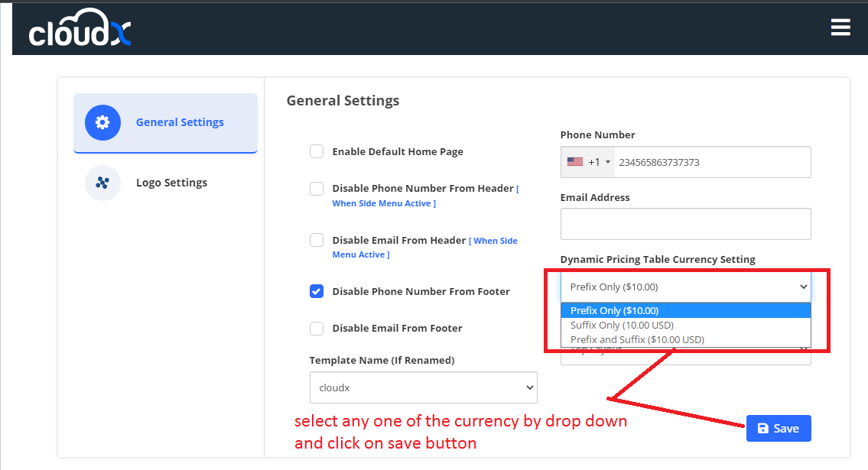The height and width of the screenshot is (470, 868).
Task: Click the US flag country icon
Action: pos(574,162)
